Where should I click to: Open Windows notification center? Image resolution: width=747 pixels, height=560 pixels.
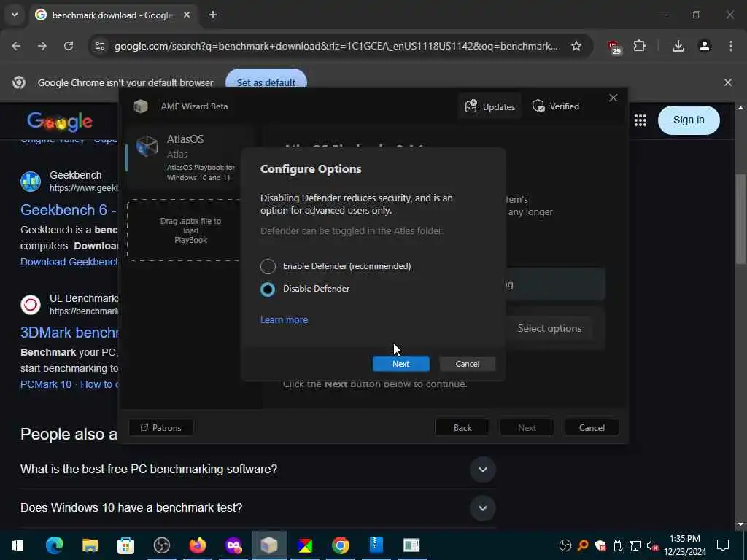[x=723, y=545]
